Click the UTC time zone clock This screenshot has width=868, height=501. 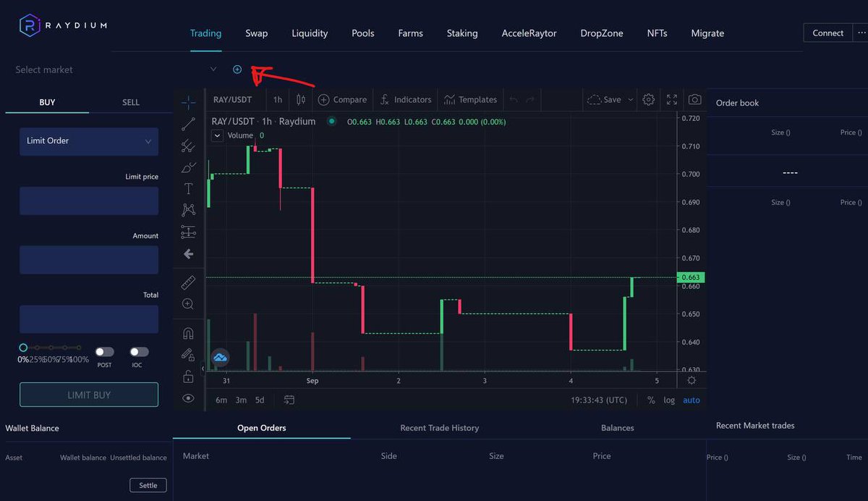pyautogui.click(x=599, y=400)
